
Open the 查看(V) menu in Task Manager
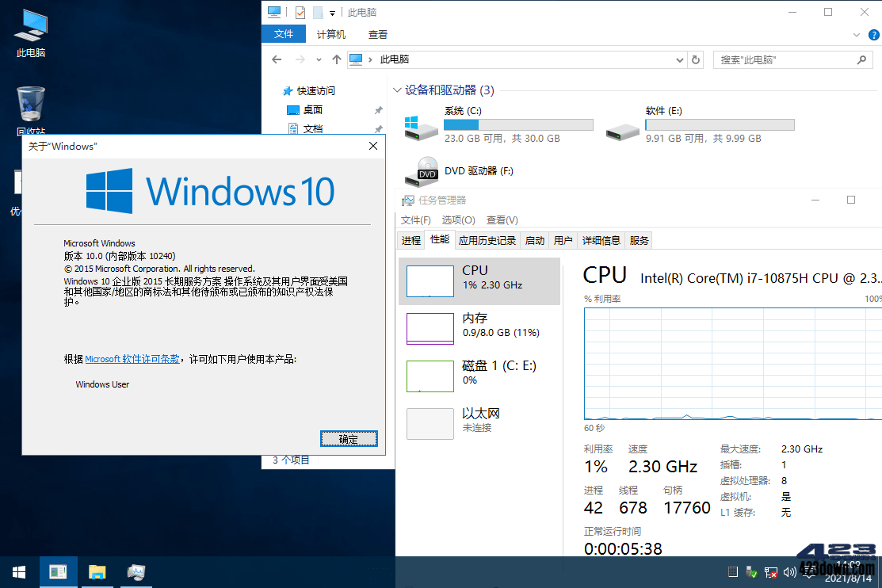click(502, 220)
